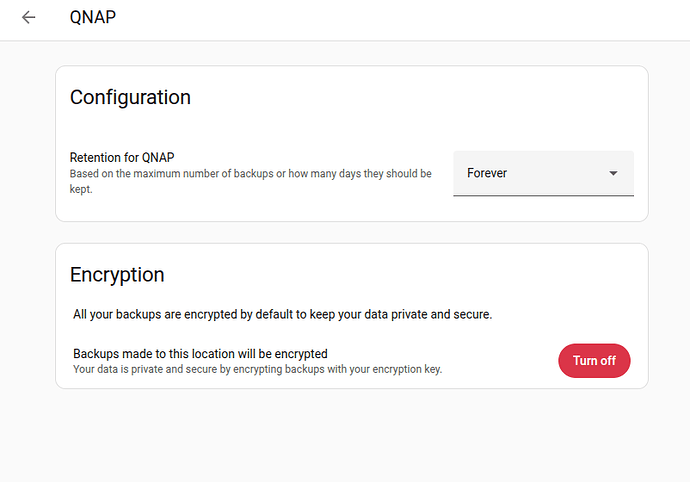Screen dimensions: 690x482
Task: Go back using the arrow icon
Action: pos(28,18)
